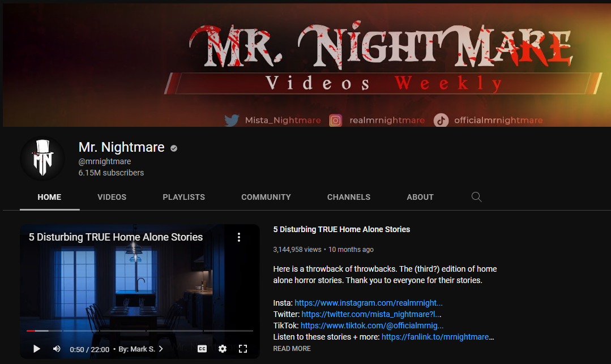Screen dimensions: 611x364
Task: Click Mista_Nightmare handle in banner
Action: pyautogui.click(x=283, y=120)
